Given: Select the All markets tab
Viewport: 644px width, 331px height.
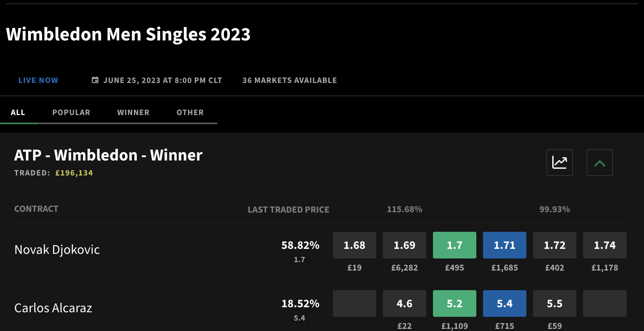Looking at the screenshot, I should pos(18,113).
